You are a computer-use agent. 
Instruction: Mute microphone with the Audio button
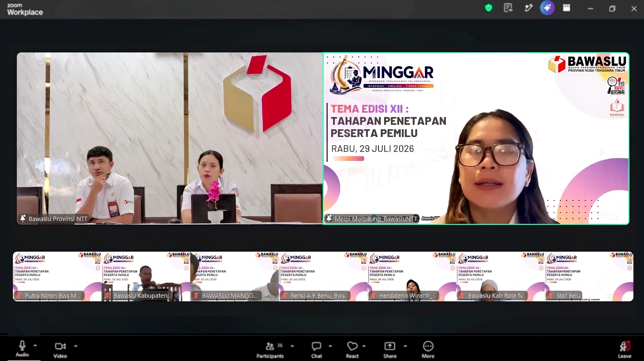tap(22, 349)
